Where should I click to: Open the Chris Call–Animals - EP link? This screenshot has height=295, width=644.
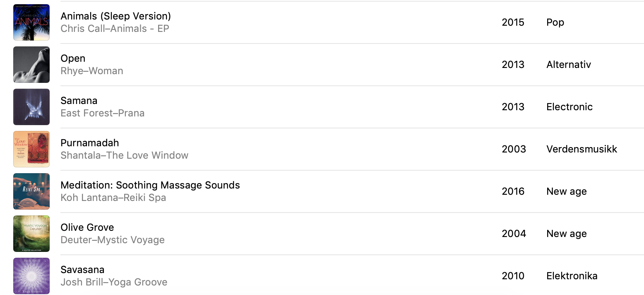(115, 29)
